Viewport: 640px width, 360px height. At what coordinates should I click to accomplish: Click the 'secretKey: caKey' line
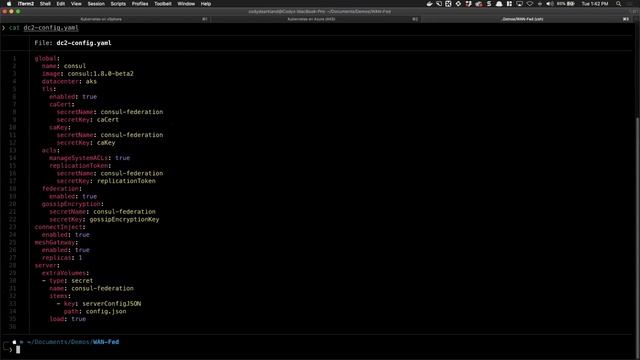pyautogui.click(x=86, y=143)
